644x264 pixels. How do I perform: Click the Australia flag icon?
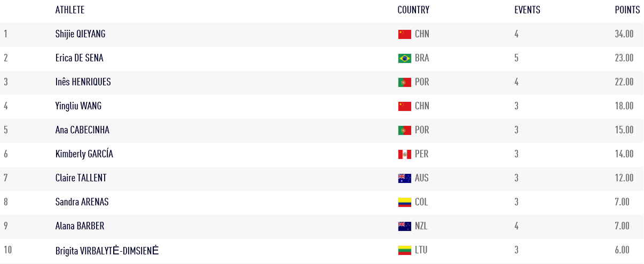(404, 178)
